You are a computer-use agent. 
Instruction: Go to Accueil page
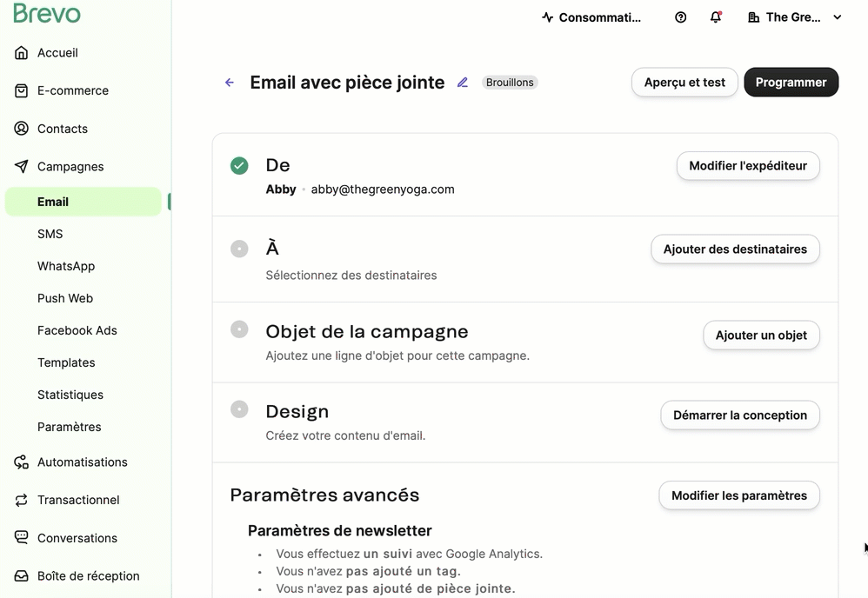(x=57, y=52)
